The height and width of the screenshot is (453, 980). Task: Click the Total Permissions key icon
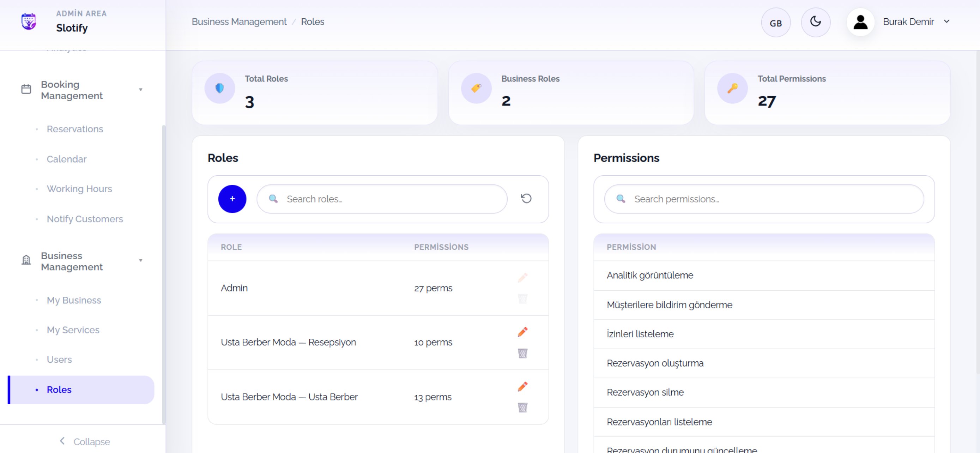coord(732,88)
